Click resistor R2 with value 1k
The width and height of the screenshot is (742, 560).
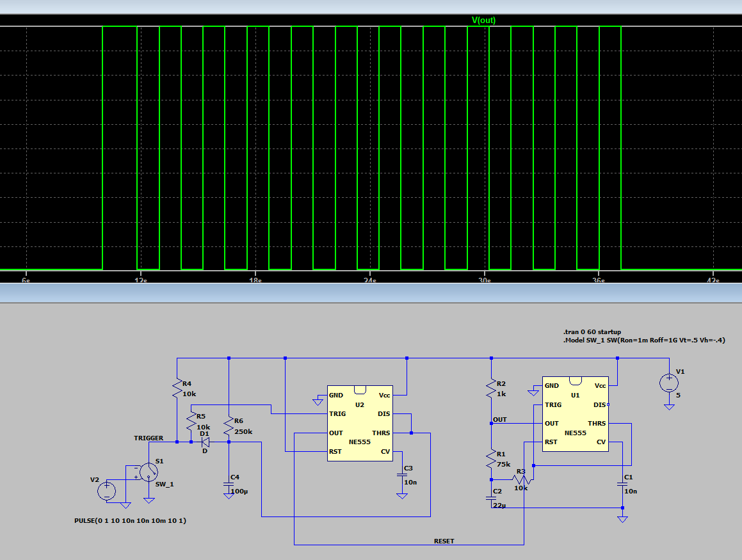tap(490, 387)
